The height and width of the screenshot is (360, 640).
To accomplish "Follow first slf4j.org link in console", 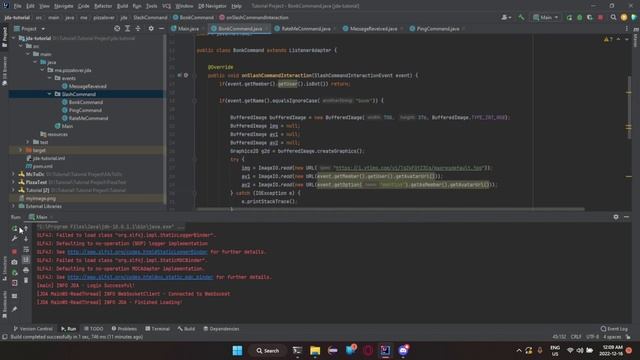I will point(137,252).
